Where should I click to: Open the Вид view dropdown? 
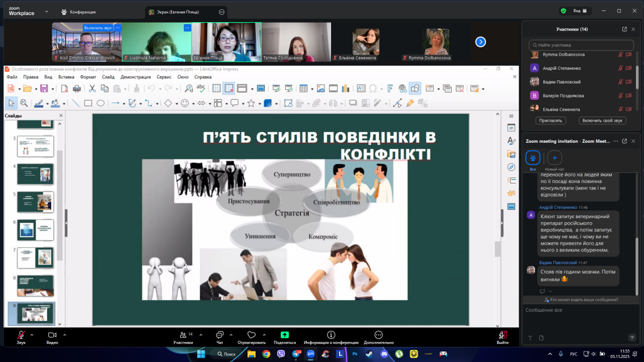pos(580,11)
